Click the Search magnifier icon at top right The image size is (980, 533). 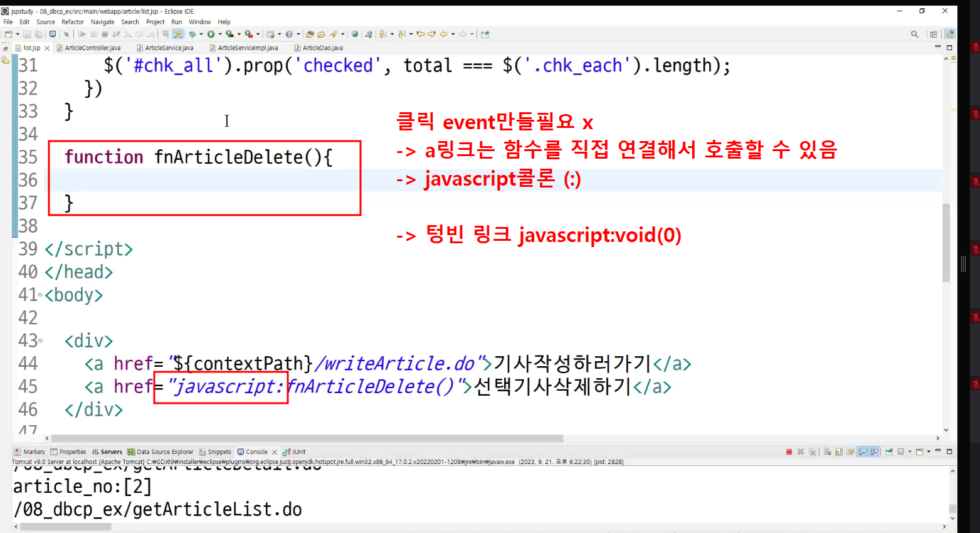coord(915,34)
